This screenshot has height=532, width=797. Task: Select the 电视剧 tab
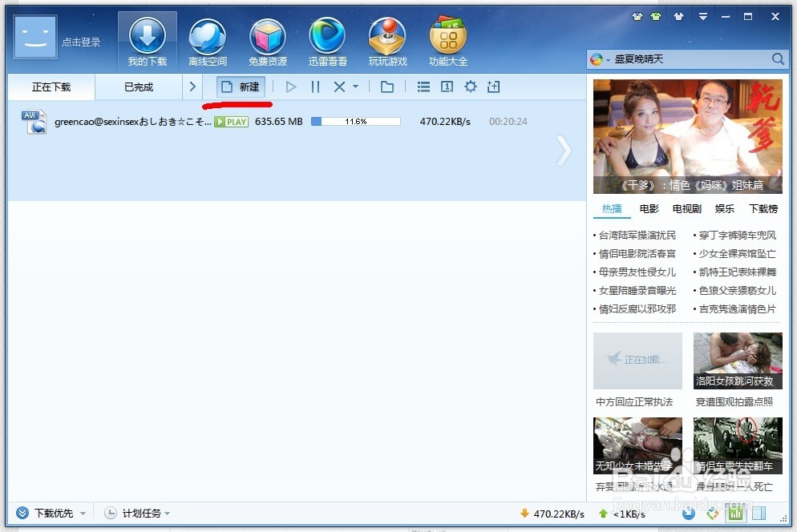coord(686,209)
